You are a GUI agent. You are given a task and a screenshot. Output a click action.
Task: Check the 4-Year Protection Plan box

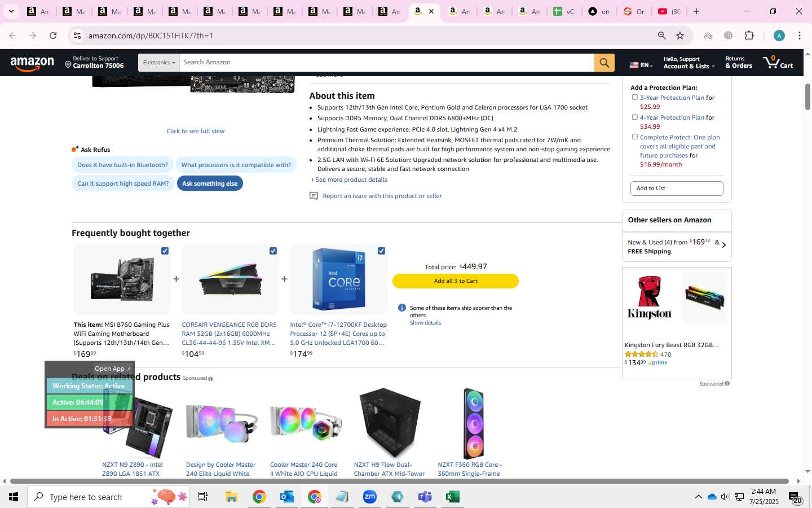[634, 117]
